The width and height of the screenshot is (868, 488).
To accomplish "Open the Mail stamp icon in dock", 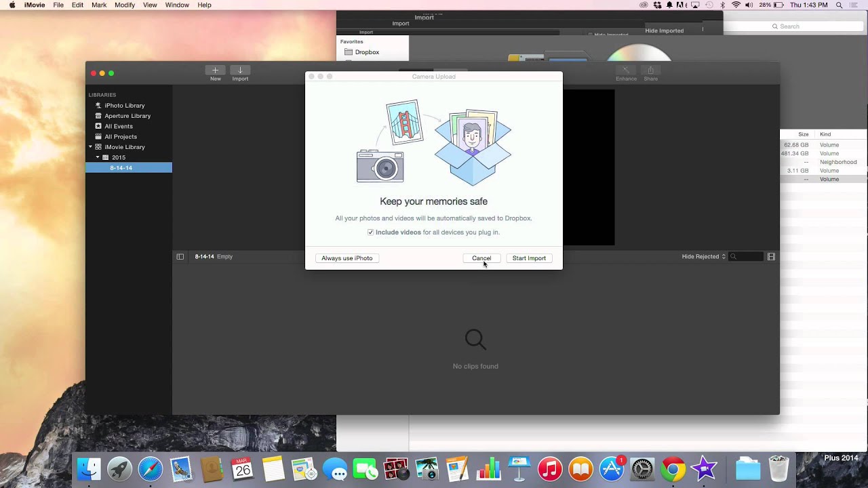I will tap(181, 469).
